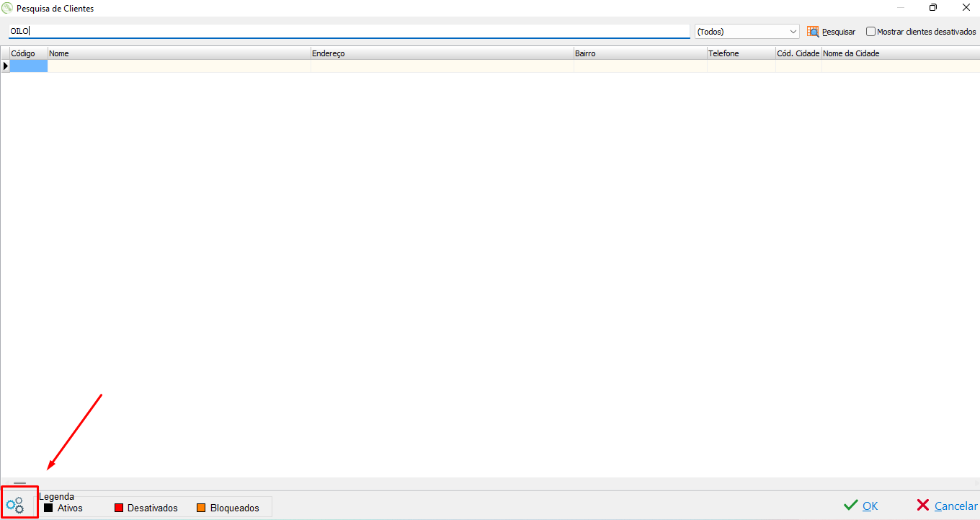
Task: Click the black Ativos legend swatch
Action: pos(48,508)
